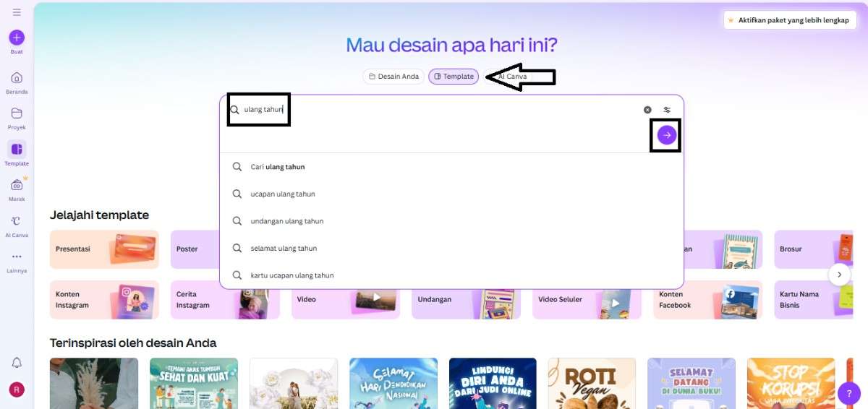Screen dimensions: 868x409
Task: Open the R profile avatar
Action: coord(17,389)
